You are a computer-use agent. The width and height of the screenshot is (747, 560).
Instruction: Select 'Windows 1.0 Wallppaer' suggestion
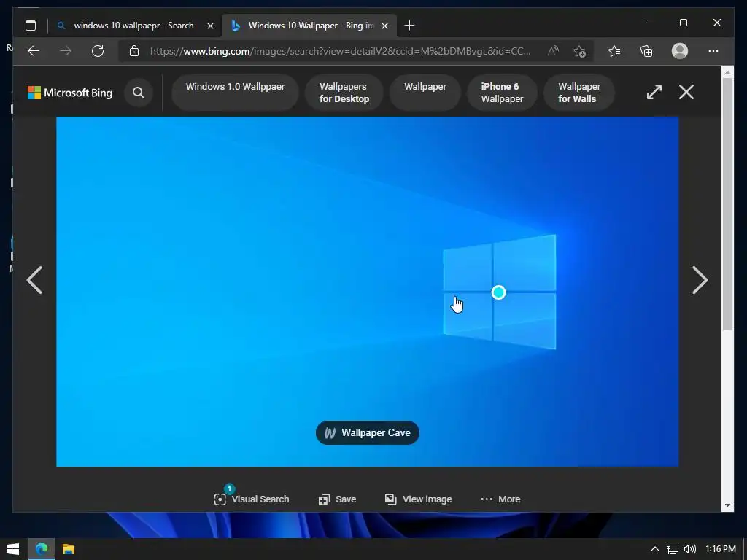(236, 93)
